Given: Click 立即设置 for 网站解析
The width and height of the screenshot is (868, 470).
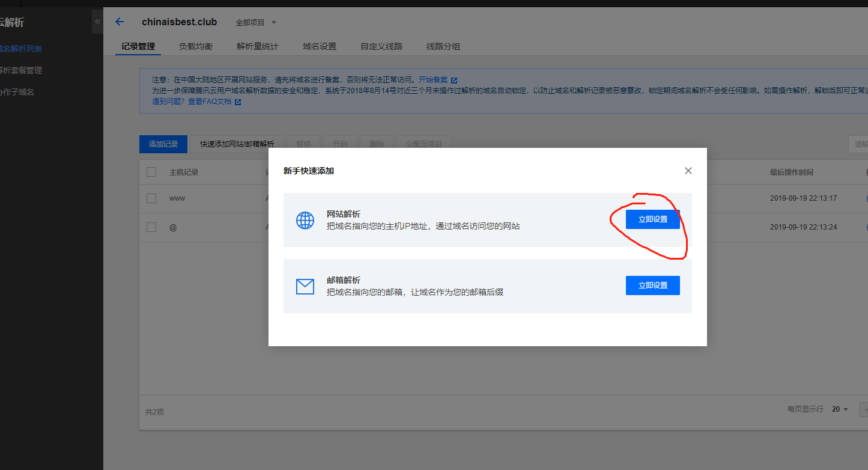Looking at the screenshot, I should tap(652, 219).
